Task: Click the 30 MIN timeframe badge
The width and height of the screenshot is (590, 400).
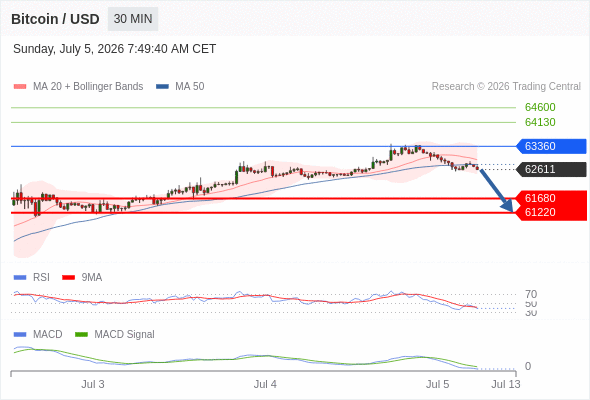Action: 133,19
